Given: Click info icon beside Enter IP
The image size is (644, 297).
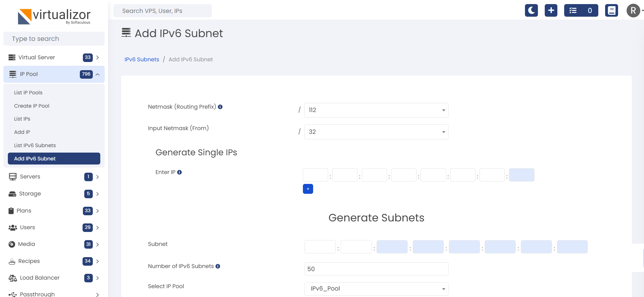Looking at the screenshot, I should (x=179, y=172).
